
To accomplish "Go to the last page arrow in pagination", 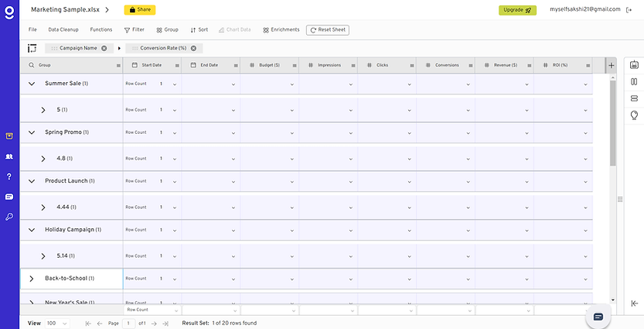I will 165,323.
